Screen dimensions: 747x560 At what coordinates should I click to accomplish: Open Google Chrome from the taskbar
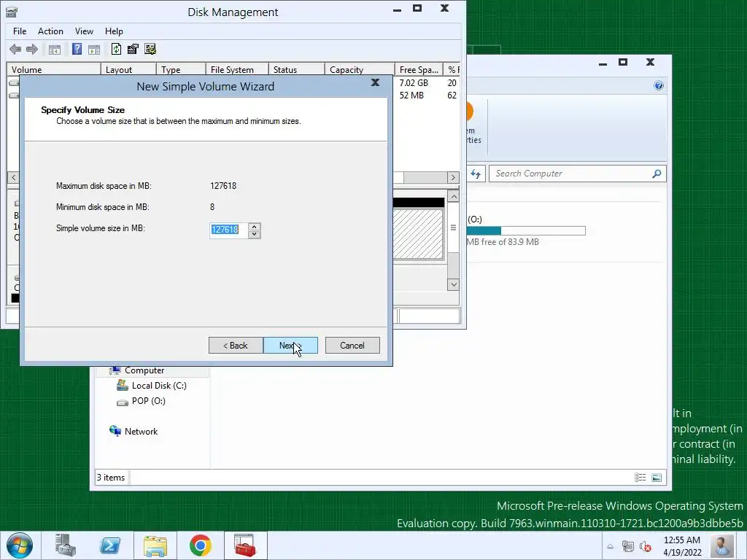(x=200, y=545)
